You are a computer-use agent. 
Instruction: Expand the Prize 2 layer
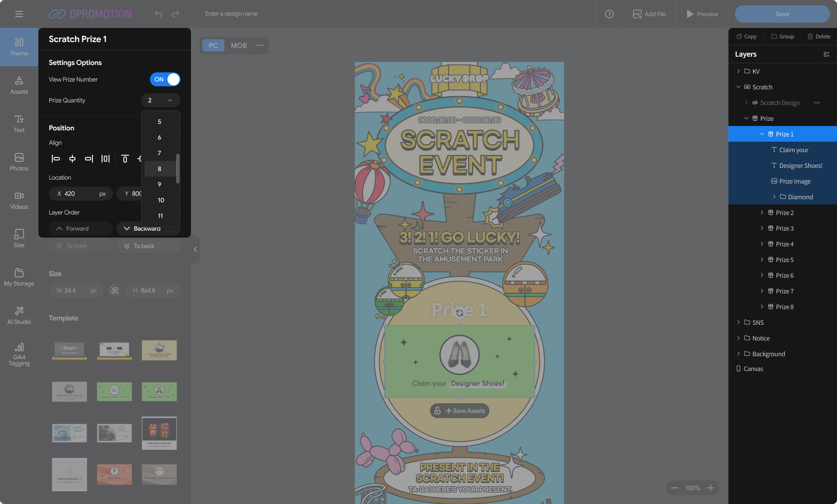(x=762, y=212)
